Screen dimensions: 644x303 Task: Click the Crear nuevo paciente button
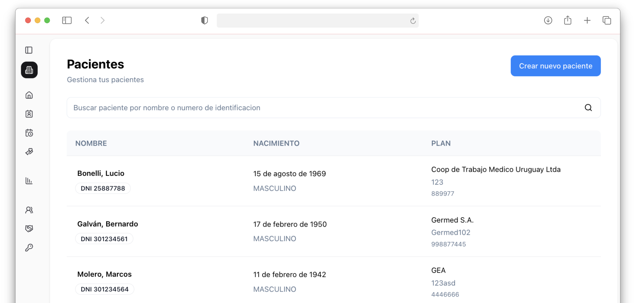click(x=555, y=66)
